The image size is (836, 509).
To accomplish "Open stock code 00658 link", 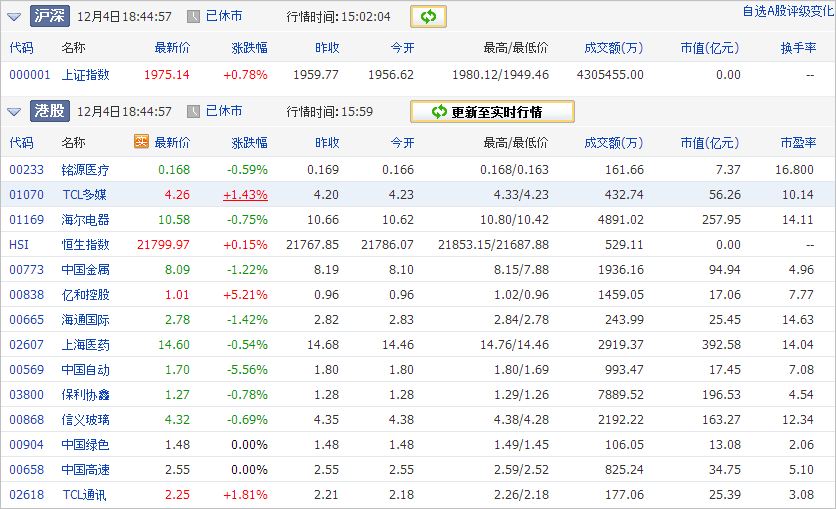I will (x=26, y=470).
